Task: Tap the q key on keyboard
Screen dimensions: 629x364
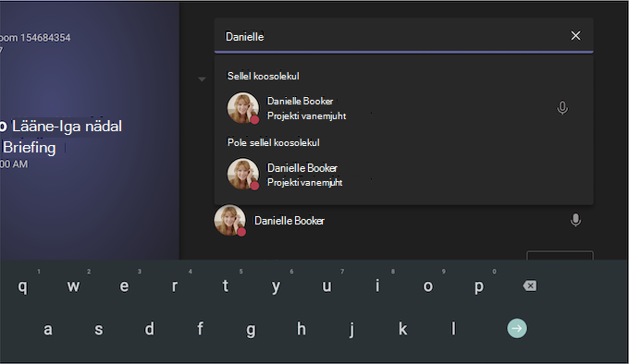Action: [23, 286]
